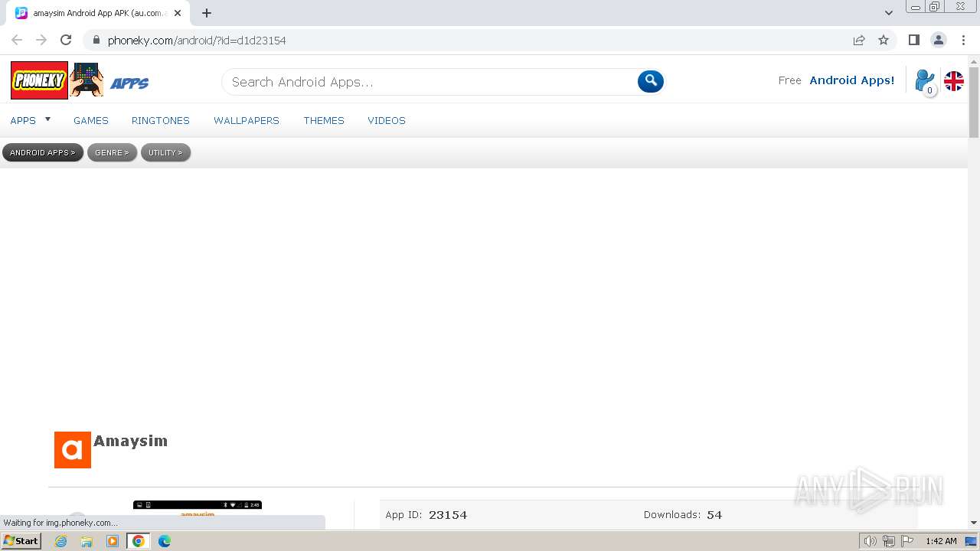The height and width of the screenshot is (551, 980).
Task: Open the VIDEOS section
Action: click(x=387, y=120)
